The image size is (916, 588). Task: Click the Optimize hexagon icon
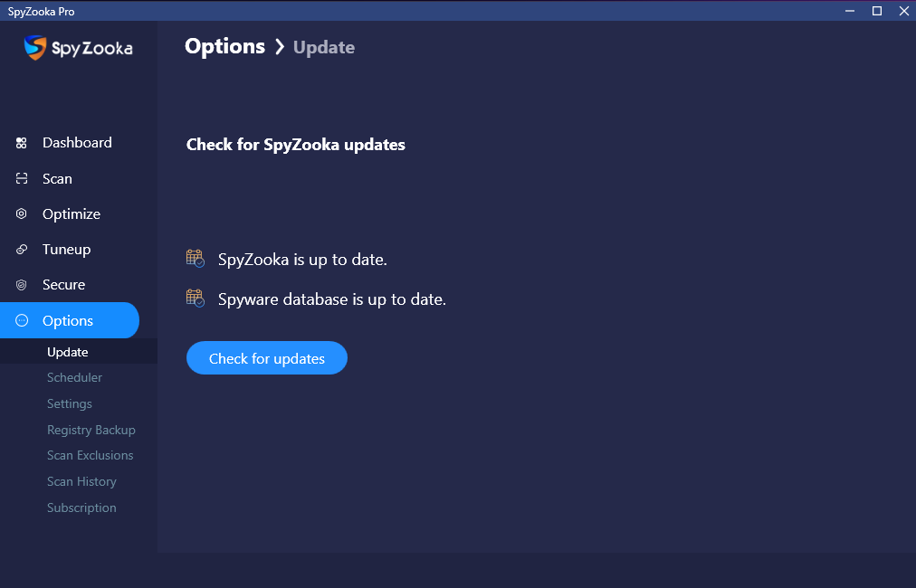(x=22, y=214)
